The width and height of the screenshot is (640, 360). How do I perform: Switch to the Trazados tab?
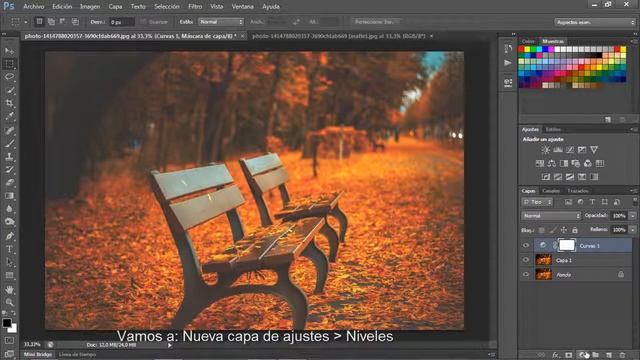coord(578,191)
